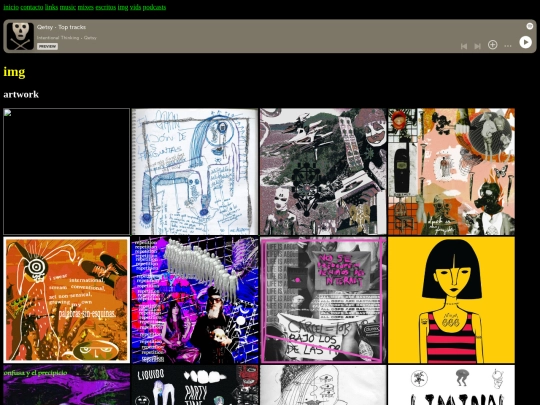
Task: Go to the links page
Action: click(51, 7)
